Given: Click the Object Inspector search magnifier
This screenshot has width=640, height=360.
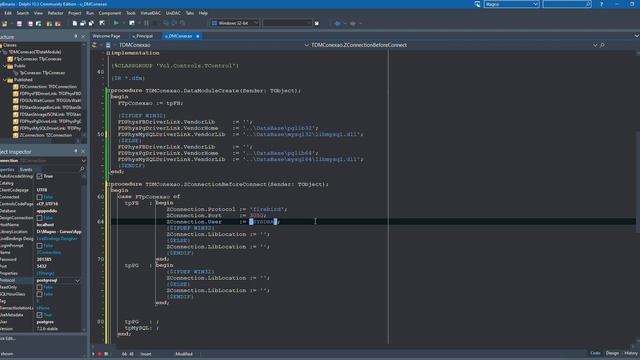Looking at the screenshot, I should tap(82, 169).
